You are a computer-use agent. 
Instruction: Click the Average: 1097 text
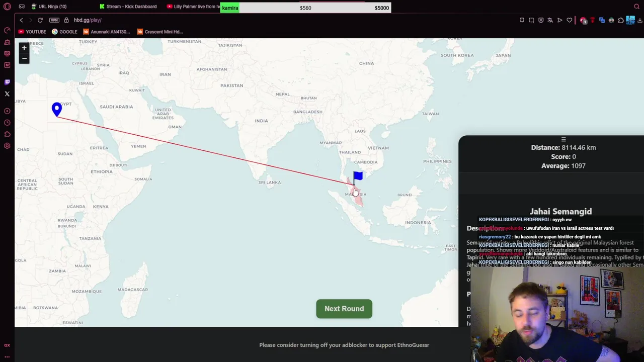click(x=563, y=165)
